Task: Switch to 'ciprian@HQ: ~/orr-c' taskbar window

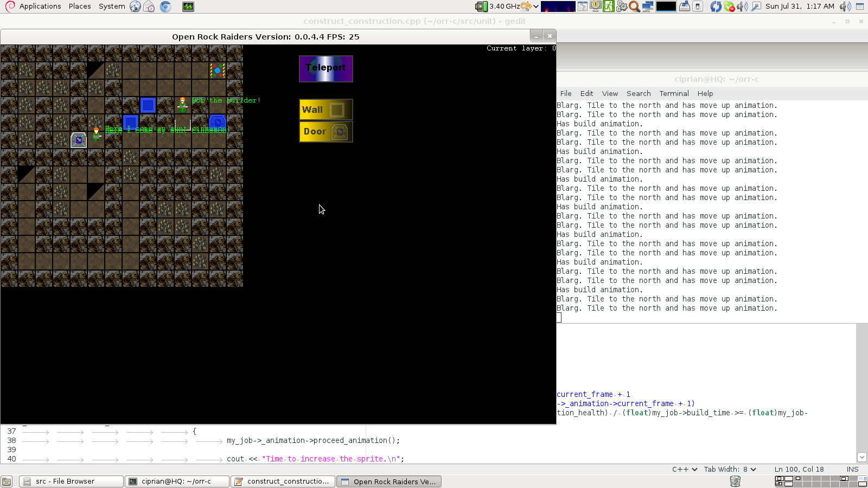Action: pos(177,481)
